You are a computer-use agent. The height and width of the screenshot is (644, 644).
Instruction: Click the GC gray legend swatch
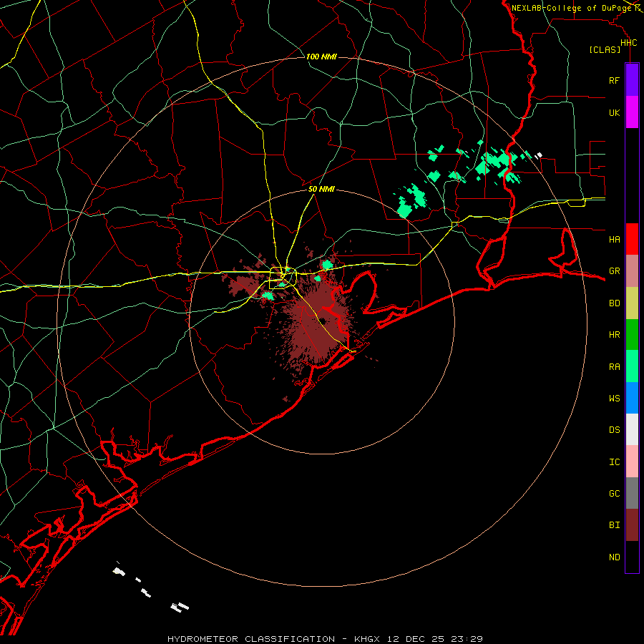(632, 493)
